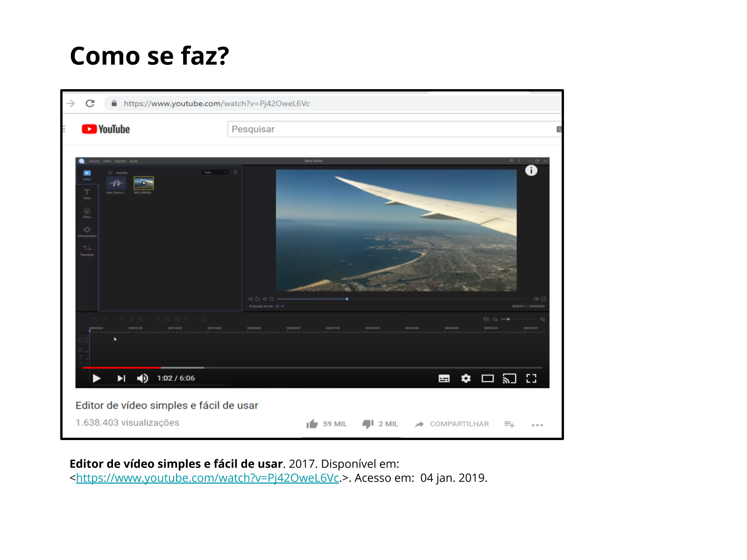
Task: Switch to theater mode
Action: pos(487,378)
